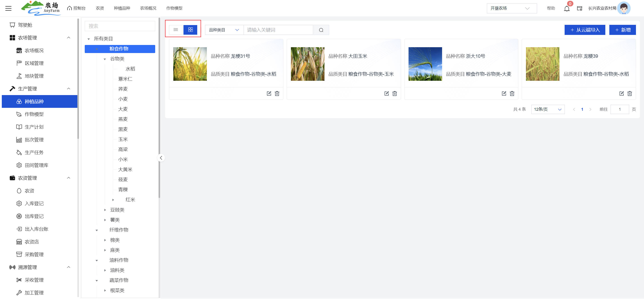Click the 从云端导入 button

coord(585,30)
